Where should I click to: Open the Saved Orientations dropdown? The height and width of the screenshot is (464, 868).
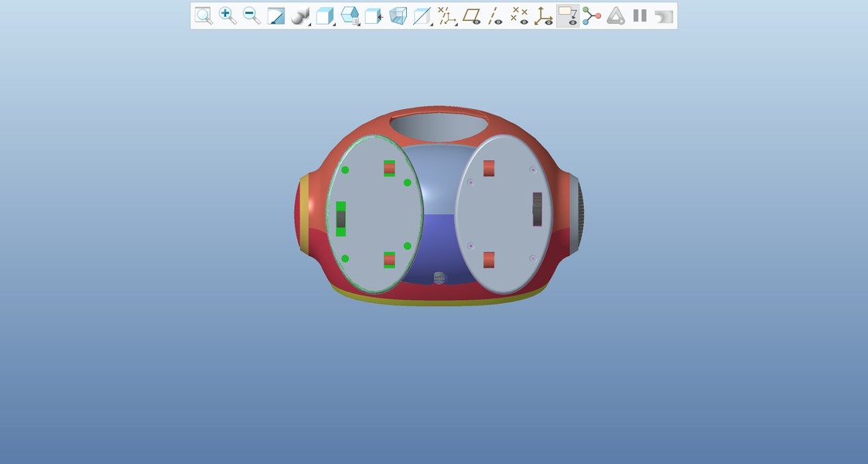(x=350, y=15)
